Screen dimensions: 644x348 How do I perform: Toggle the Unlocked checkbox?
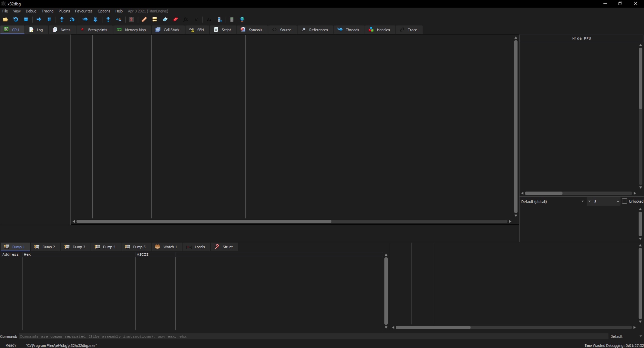click(624, 201)
